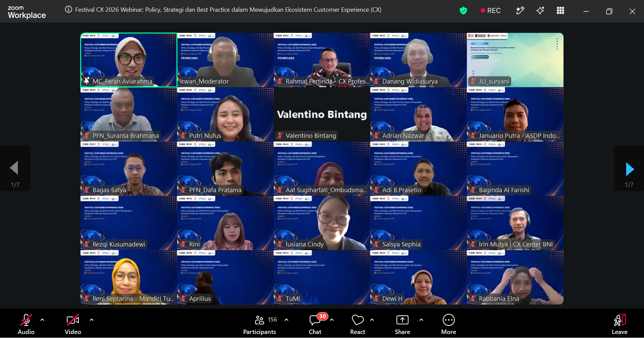Select Irwan_Moderator video tile
The height and width of the screenshot is (338, 644).
click(x=225, y=60)
